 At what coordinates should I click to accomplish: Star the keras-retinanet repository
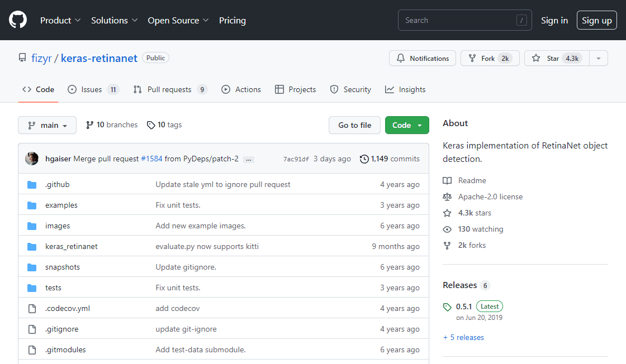tap(556, 58)
